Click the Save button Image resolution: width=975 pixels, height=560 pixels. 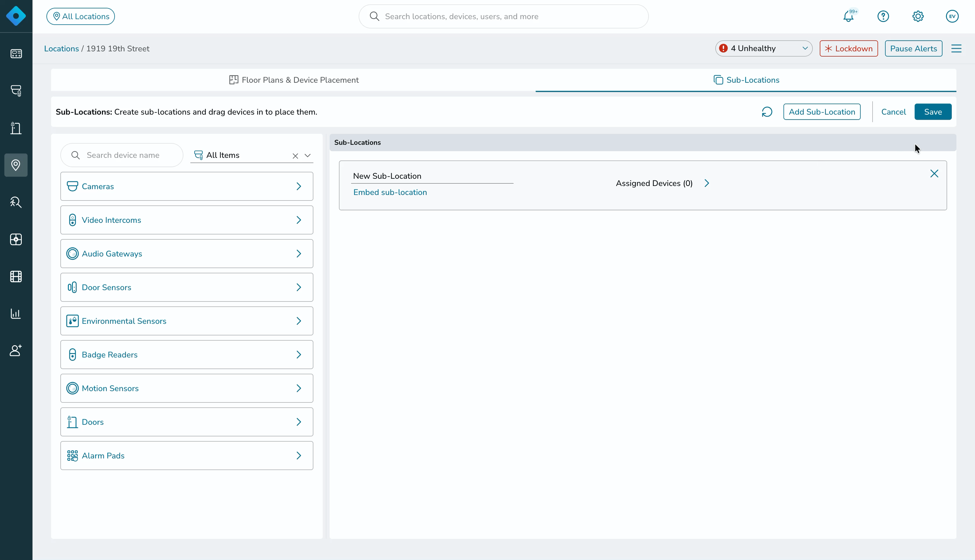[933, 112]
